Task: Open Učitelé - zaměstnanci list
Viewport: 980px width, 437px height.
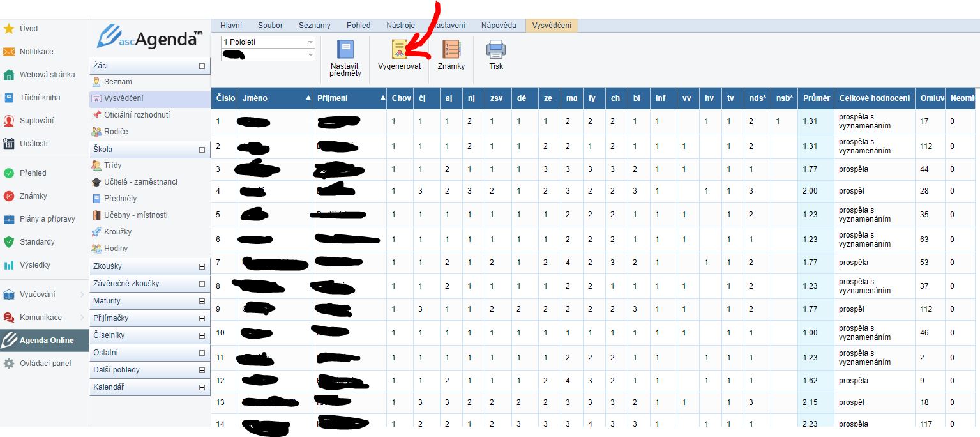Action: point(140,182)
